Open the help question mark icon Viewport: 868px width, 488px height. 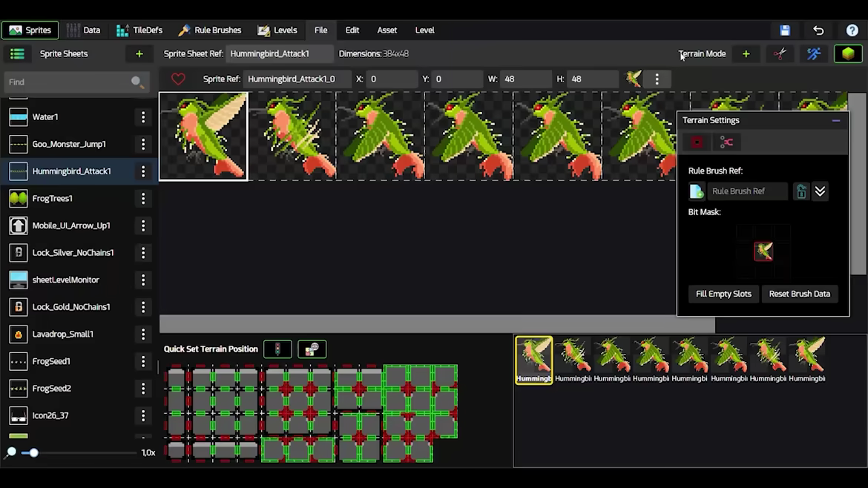click(x=852, y=30)
